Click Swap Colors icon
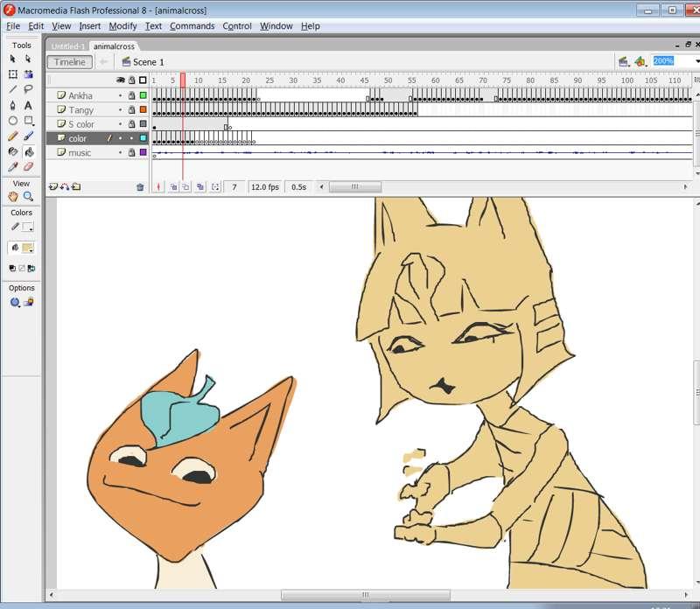This screenshot has height=609, width=700. [31, 269]
